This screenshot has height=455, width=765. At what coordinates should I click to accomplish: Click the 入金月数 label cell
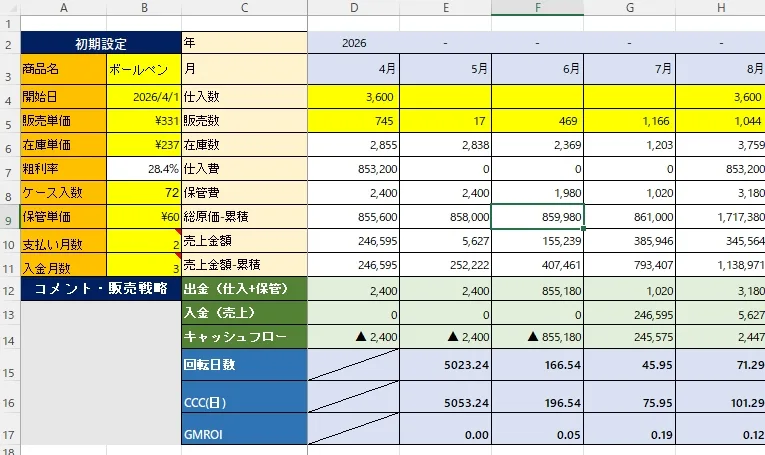point(63,265)
